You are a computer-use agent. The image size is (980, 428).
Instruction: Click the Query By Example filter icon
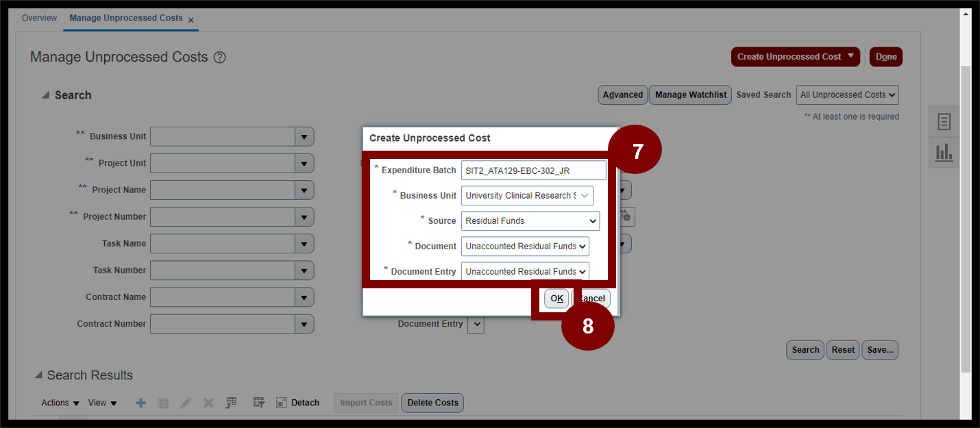pos(258,403)
